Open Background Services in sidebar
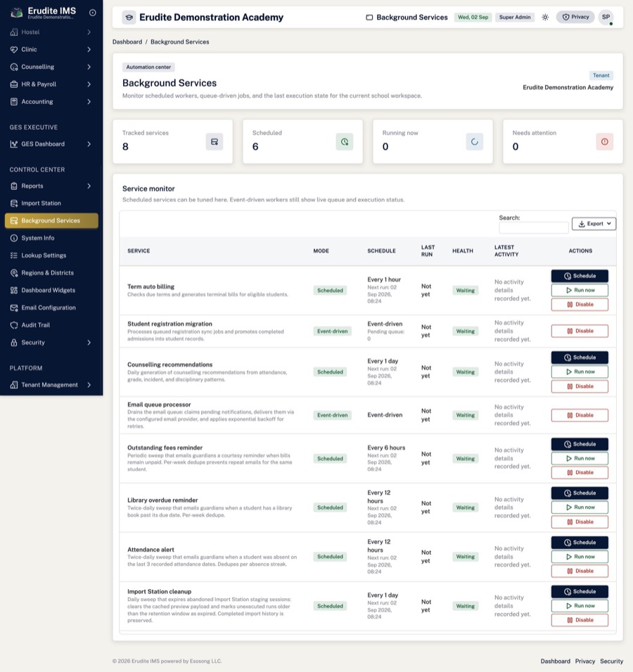Screen dimensions: 633x672 click(51, 221)
